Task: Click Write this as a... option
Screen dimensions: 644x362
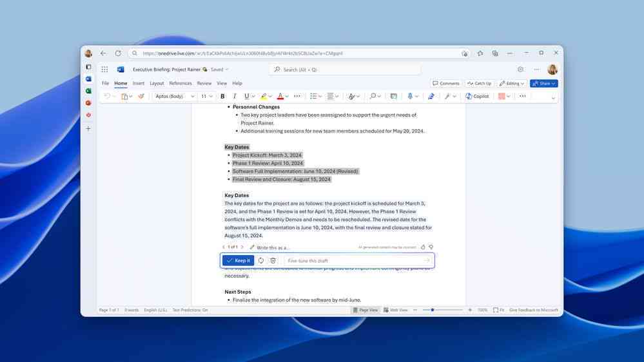Action: point(269,247)
